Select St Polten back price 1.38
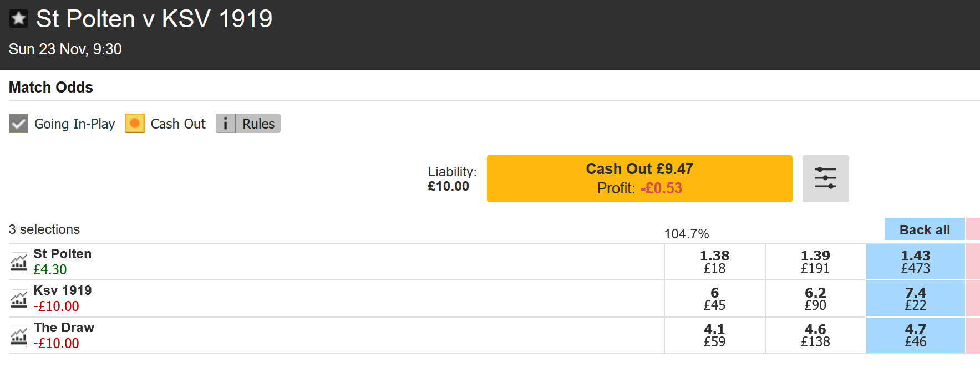 tap(714, 262)
